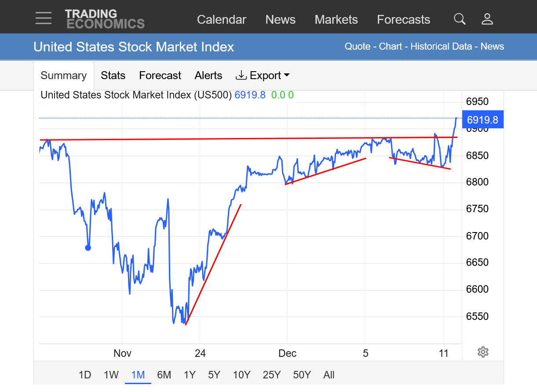Switch to the Stats tab

pyautogui.click(x=113, y=76)
